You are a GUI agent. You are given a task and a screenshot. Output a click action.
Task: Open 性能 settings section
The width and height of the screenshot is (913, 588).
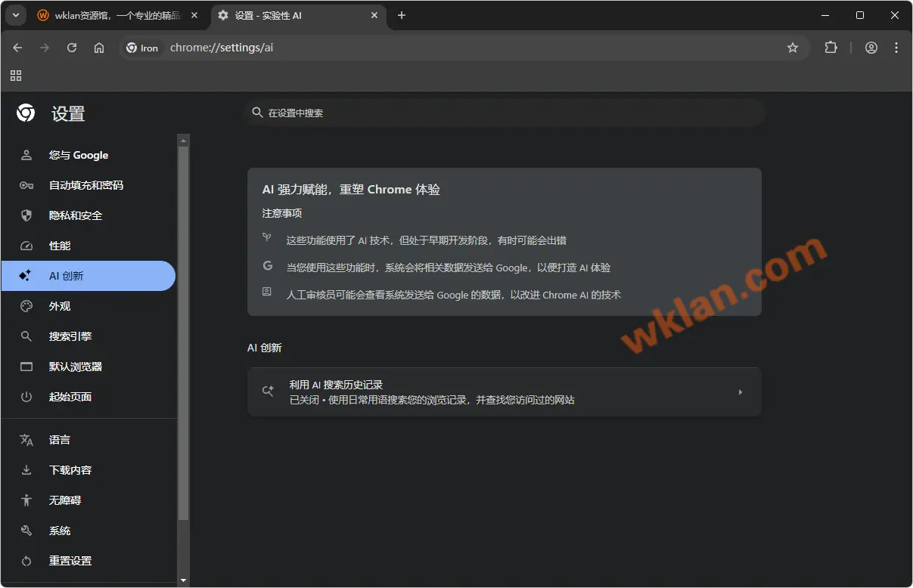coord(89,246)
